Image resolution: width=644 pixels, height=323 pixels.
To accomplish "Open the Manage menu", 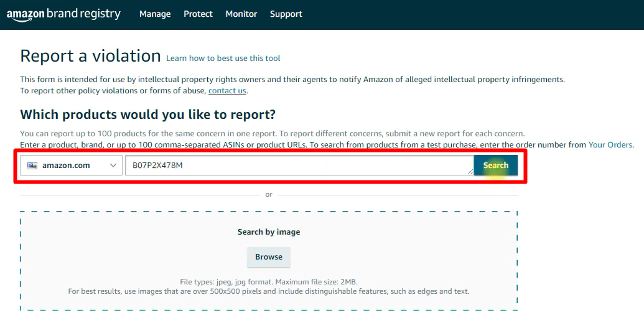I will (x=155, y=14).
